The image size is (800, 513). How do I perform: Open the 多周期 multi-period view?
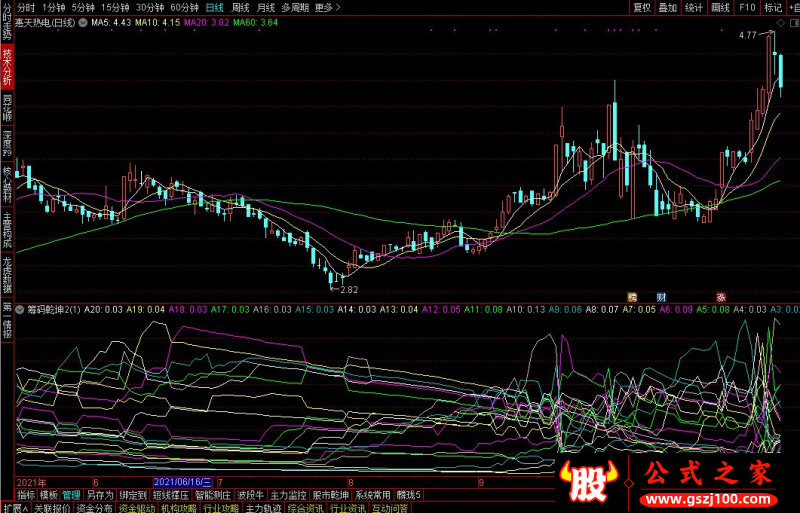pyautogui.click(x=295, y=7)
